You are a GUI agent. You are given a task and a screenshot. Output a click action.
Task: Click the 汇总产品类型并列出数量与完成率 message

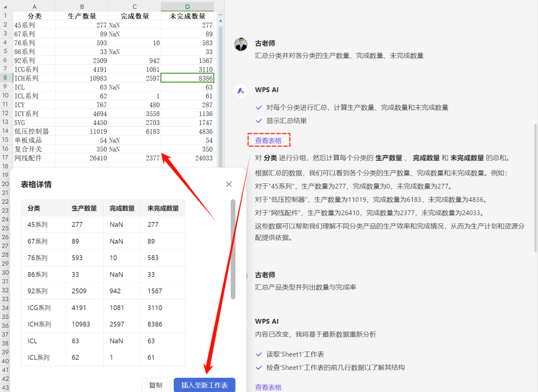(x=305, y=287)
